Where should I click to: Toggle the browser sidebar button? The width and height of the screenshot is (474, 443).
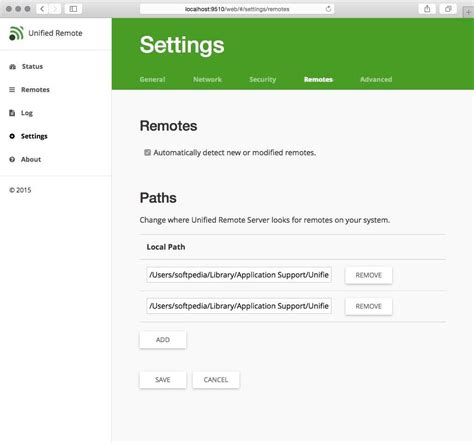73,9
